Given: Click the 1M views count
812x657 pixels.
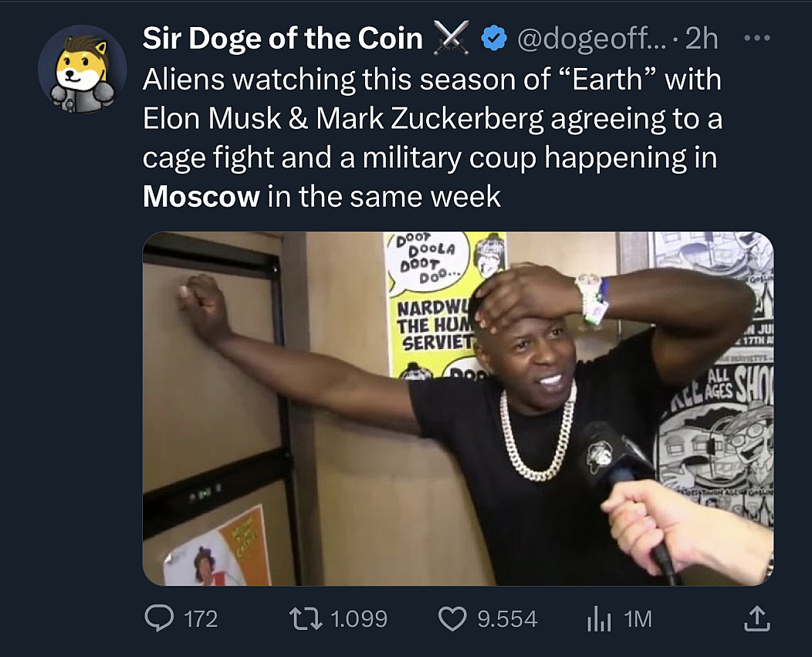Looking at the screenshot, I should (638, 618).
